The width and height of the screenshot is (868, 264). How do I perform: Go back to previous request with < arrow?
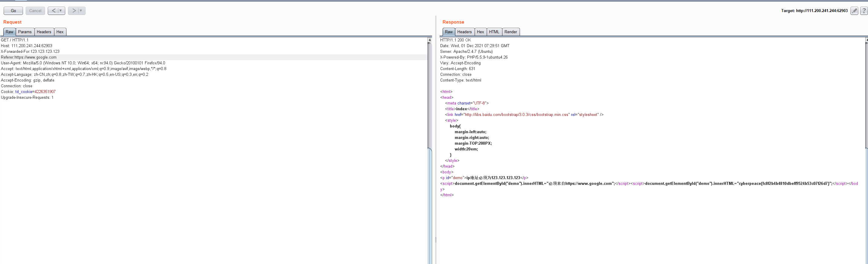pos(53,11)
